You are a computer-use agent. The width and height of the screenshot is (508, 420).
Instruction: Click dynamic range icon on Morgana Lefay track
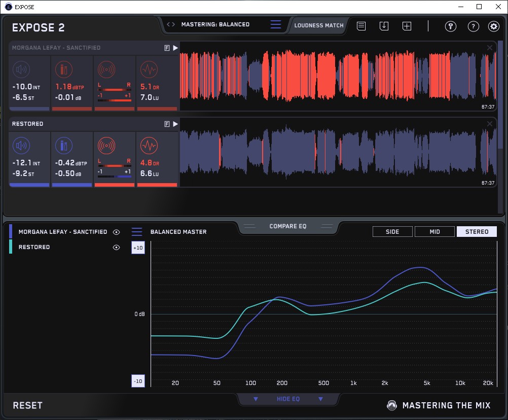(149, 69)
